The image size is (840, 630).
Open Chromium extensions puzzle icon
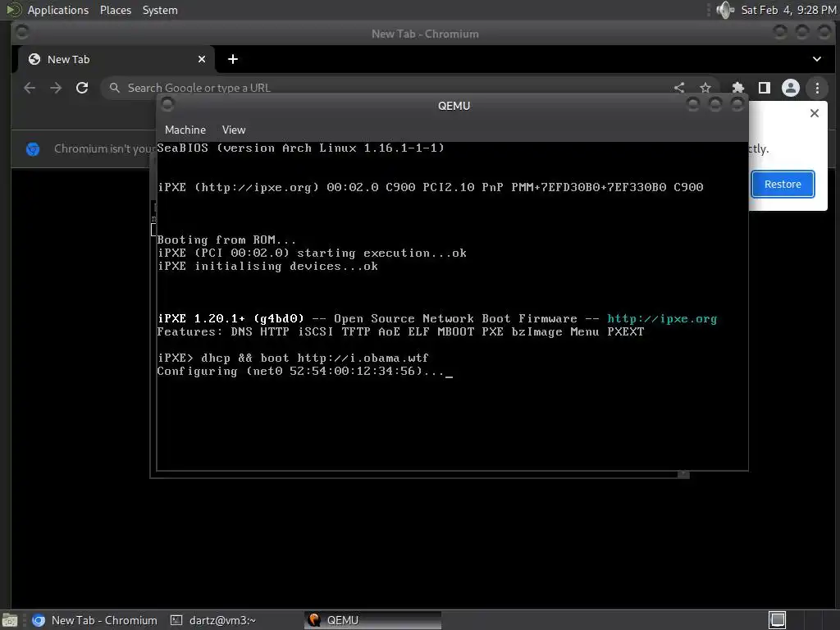point(738,88)
